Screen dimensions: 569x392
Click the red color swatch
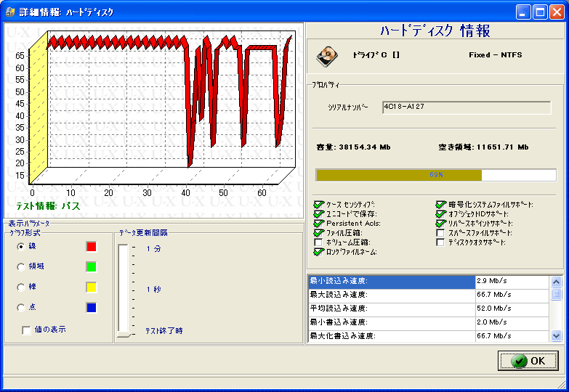point(91,247)
